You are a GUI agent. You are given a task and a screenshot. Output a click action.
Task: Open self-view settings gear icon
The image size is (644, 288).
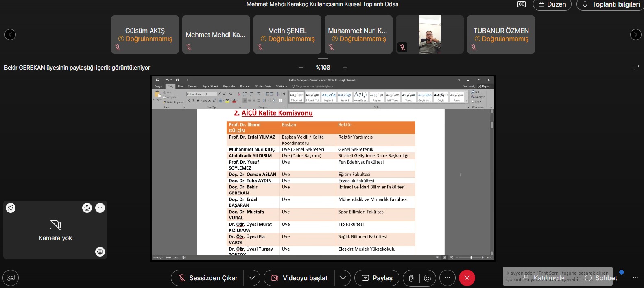point(100,252)
